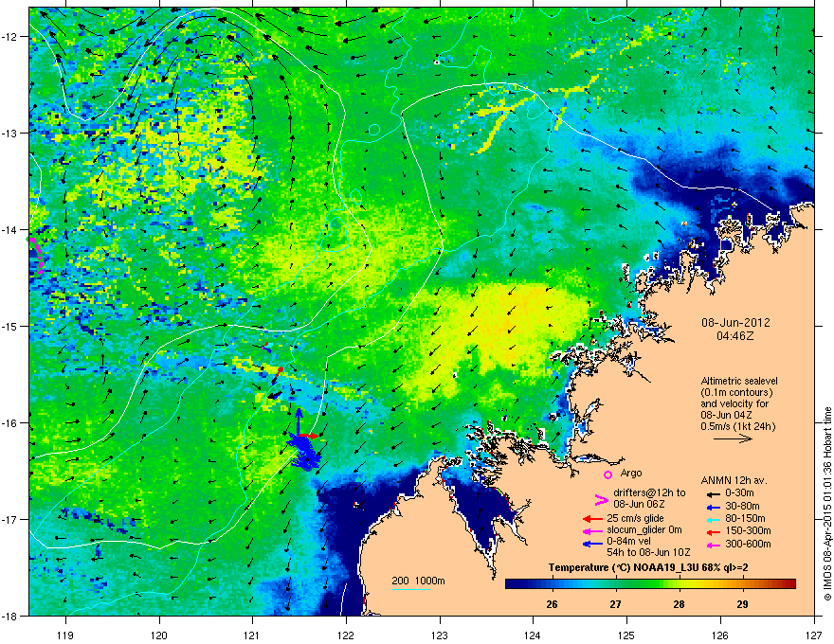Click the magenta drifters chevron symbol
This screenshot has height=644, width=834.
(x=601, y=499)
